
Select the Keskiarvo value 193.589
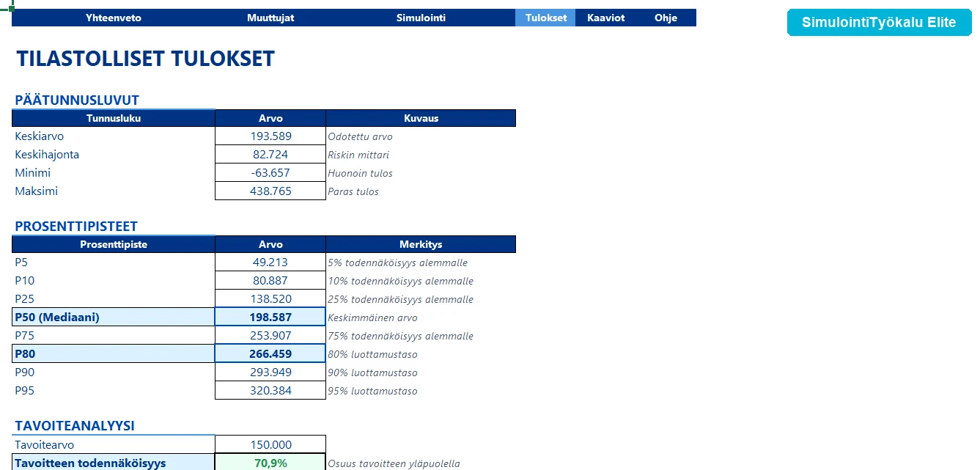pos(270,136)
